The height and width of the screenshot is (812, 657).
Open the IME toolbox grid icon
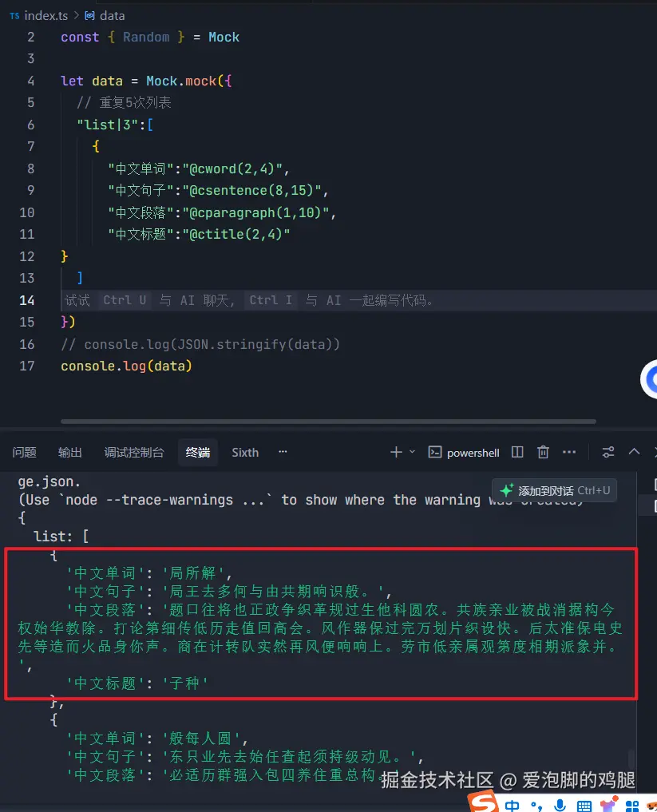[x=632, y=806]
